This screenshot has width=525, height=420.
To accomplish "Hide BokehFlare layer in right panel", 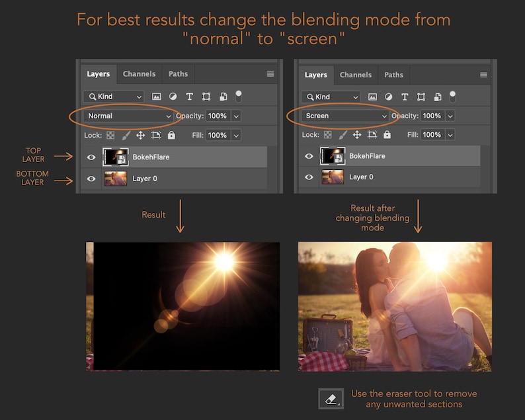I will coord(309,156).
